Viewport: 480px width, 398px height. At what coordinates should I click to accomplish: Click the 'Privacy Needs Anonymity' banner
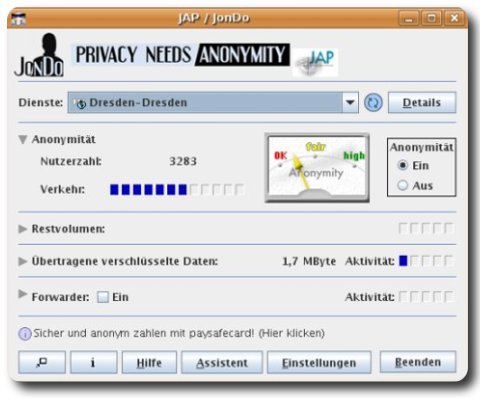point(181,54)
